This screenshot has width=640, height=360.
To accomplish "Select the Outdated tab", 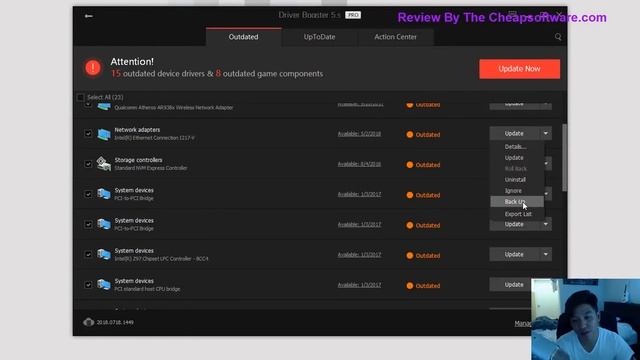I will (243, 37).
